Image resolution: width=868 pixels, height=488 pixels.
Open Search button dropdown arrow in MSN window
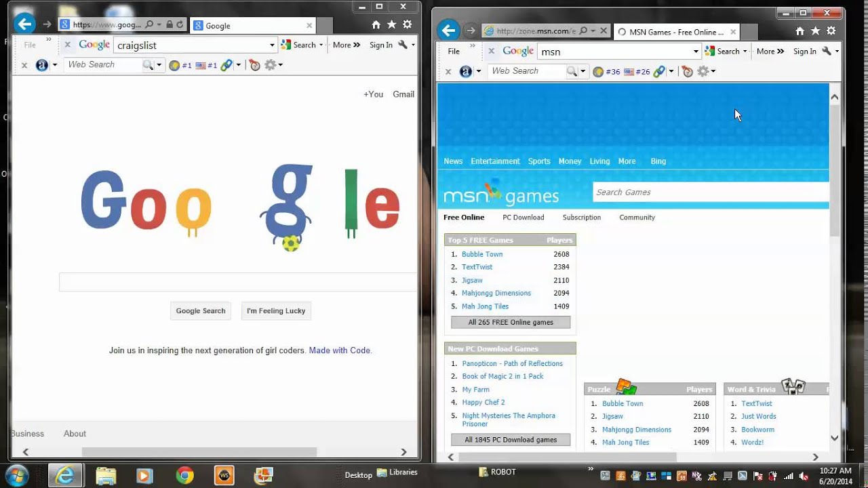(745, 52)
